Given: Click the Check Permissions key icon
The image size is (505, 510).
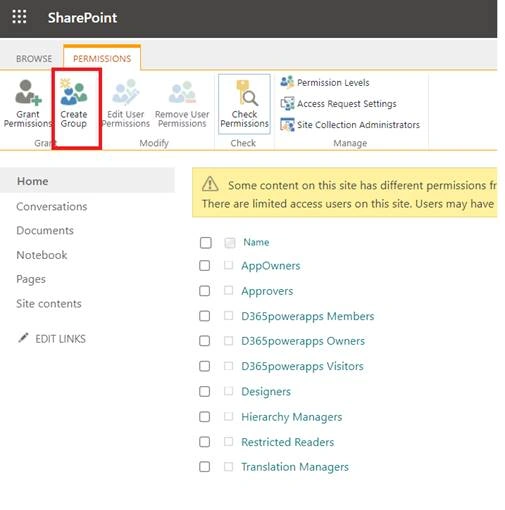Looking at the screenshot, I should (x=246, y=93).
